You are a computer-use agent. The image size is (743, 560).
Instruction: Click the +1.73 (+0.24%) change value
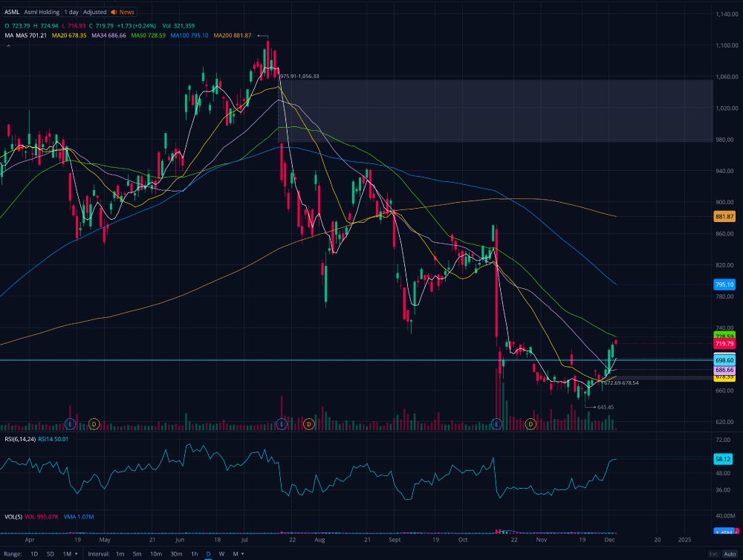137,26
